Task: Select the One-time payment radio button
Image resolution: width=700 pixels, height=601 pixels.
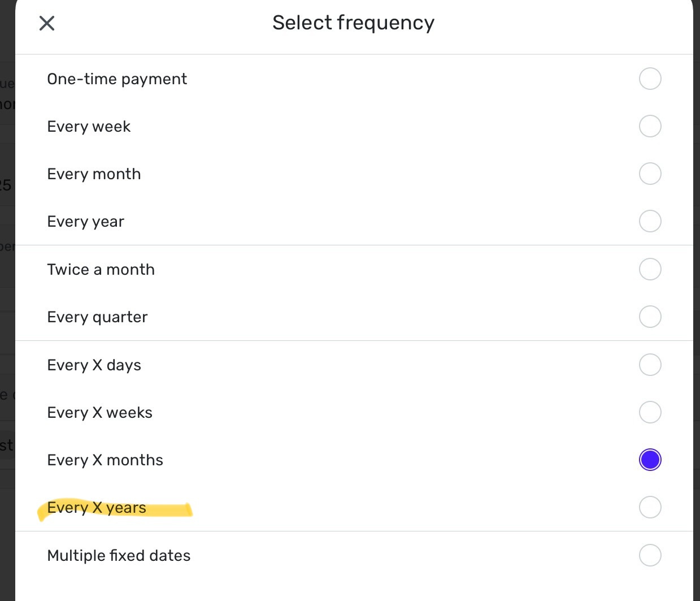Action: (x=650, y=79)
